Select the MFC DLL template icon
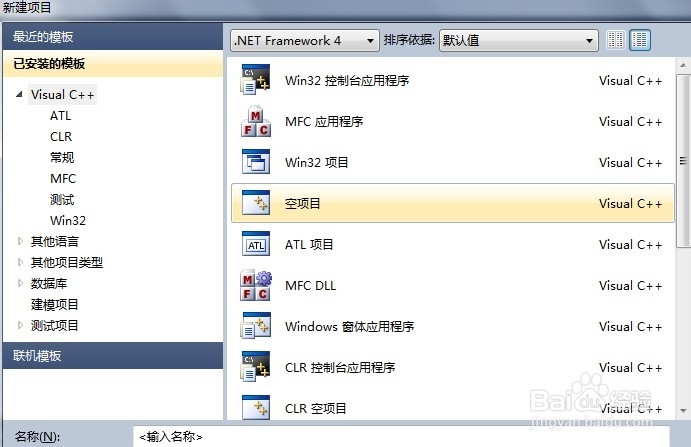This screenshot has height=447, width=691. click(x=256, y=285)
